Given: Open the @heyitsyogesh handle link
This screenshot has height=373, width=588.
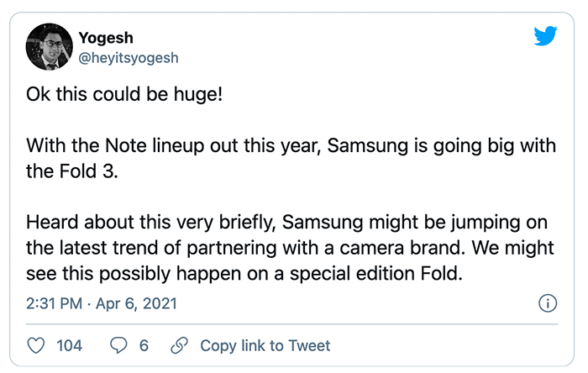Looking at the screenshot, I should click(x=128, y=57).
